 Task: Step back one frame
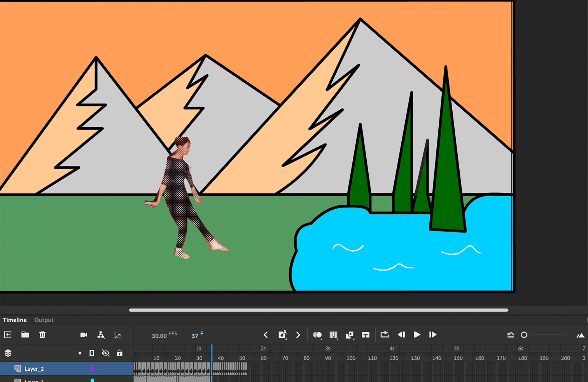coord(401,335)
